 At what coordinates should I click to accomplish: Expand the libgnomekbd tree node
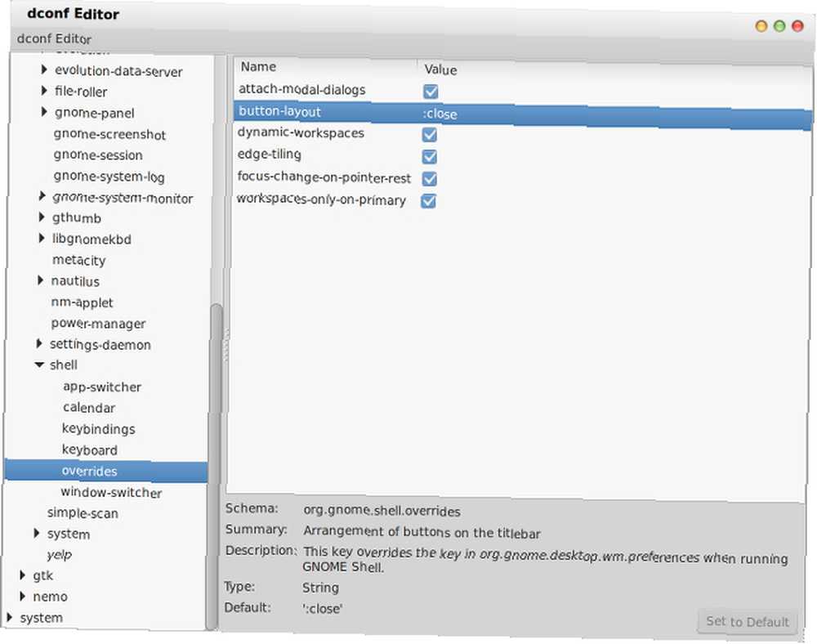click(x=42, y=238)
